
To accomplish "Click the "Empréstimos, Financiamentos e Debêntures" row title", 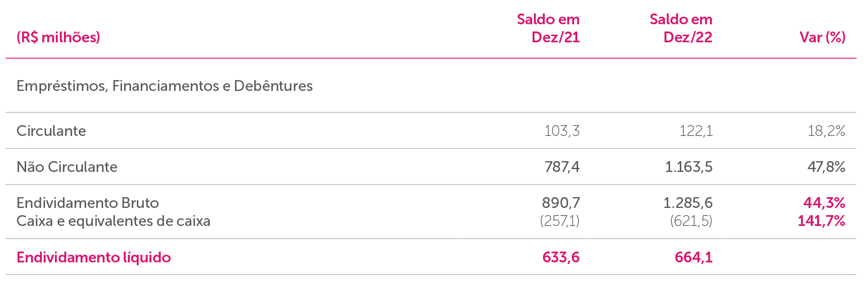I will point(164,86).
